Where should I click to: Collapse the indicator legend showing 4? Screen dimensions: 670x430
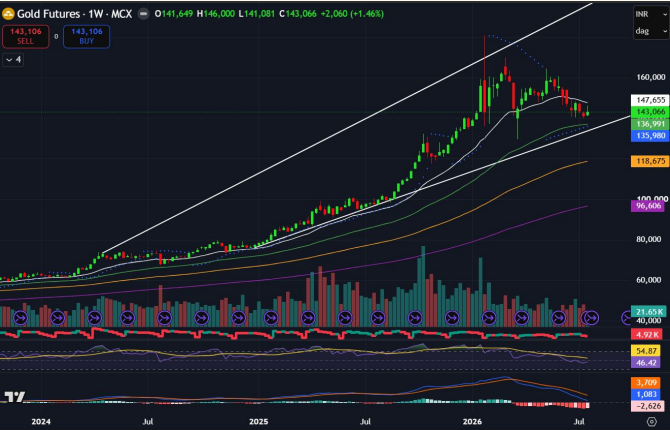coord(13,60)
